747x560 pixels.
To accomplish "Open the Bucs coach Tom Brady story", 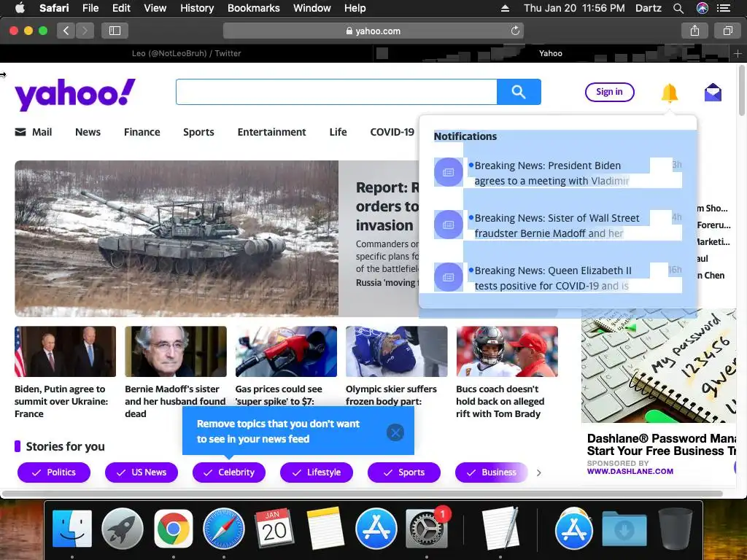I will [x=500, y=401].
